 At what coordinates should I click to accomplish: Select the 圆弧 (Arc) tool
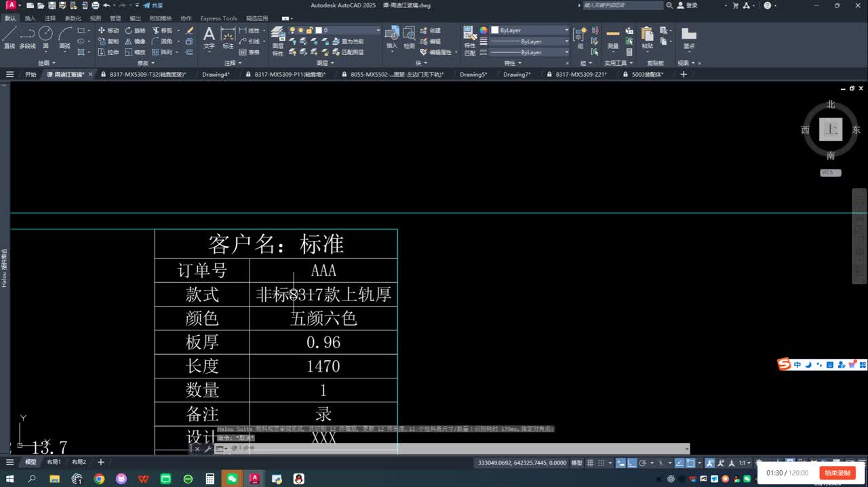click(65, 38)
